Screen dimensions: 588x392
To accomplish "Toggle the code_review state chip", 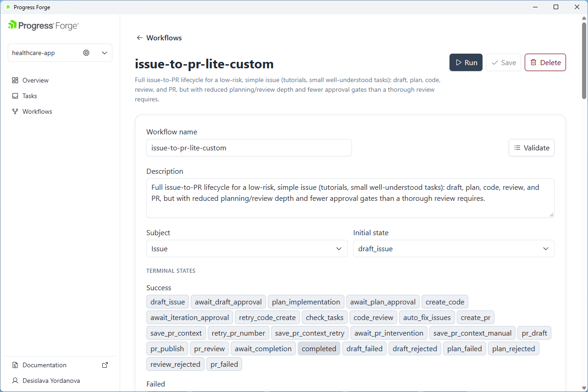I will (x=373, y=317).
